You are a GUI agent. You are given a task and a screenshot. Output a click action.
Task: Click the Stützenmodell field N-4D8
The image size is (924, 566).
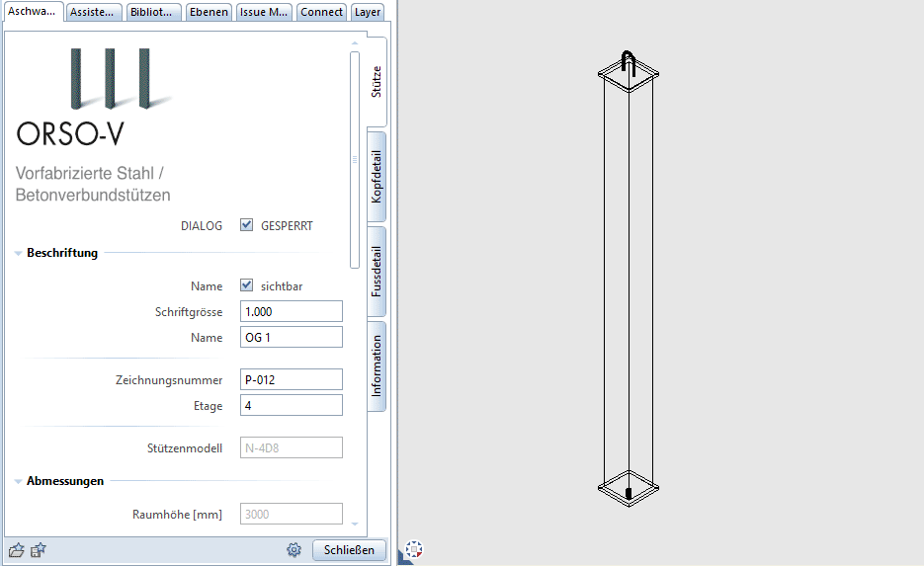point(292,448)
